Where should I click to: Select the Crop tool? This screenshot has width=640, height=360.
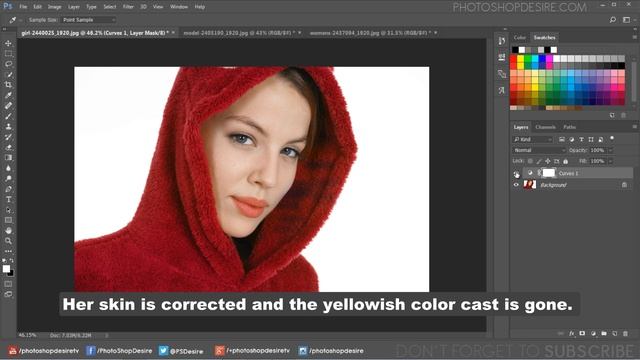click(8, 84)
